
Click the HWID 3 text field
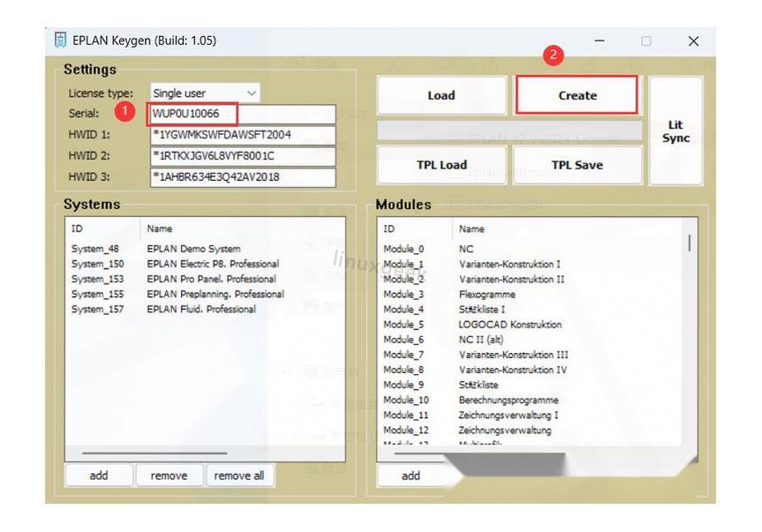(242, 176)
